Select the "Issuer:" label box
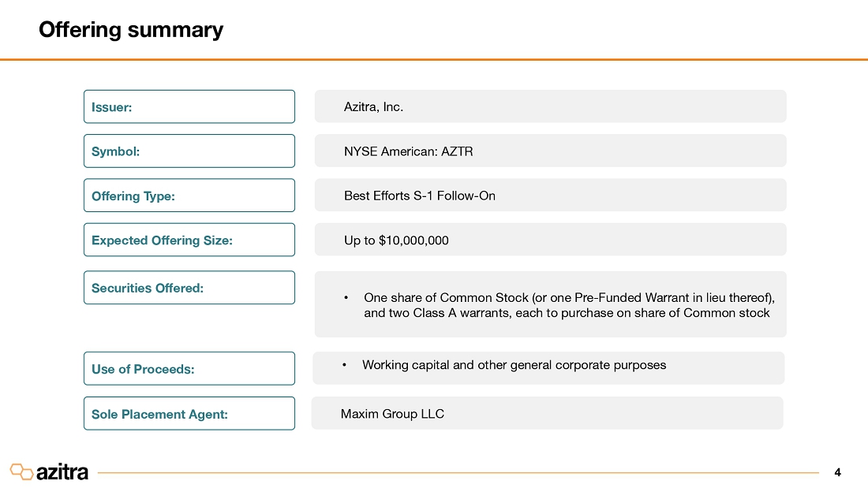868x488 pixels. (x=189, y=106)
